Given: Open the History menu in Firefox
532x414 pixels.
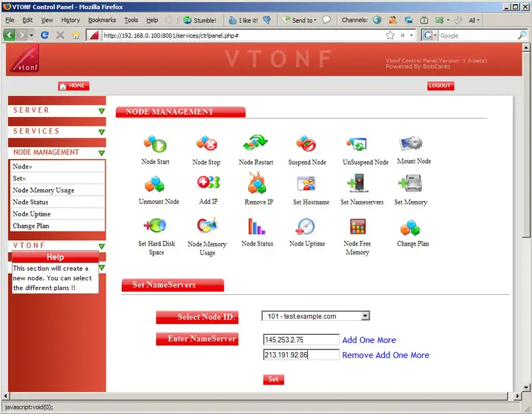Looking at the screenshot, I should [70, 20].
